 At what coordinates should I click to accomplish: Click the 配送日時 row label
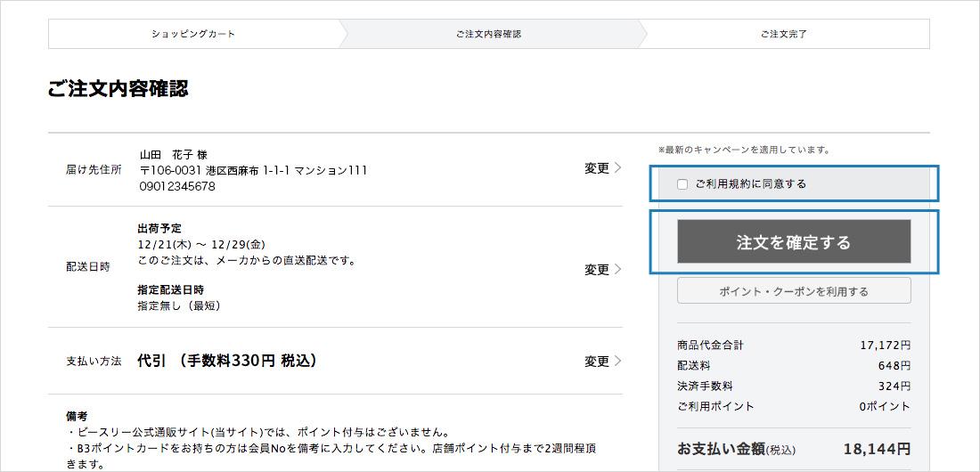[89, 267]
